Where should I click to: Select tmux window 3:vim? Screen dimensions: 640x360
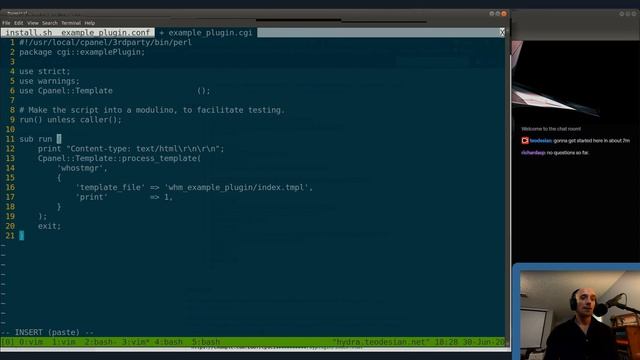[136, 342]
